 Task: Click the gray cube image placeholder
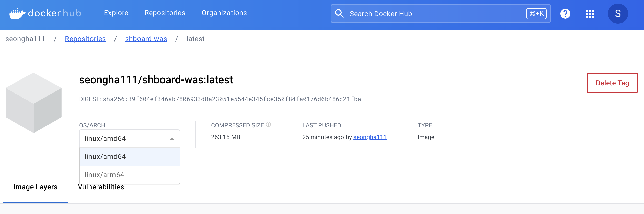[x=34, y=103]
